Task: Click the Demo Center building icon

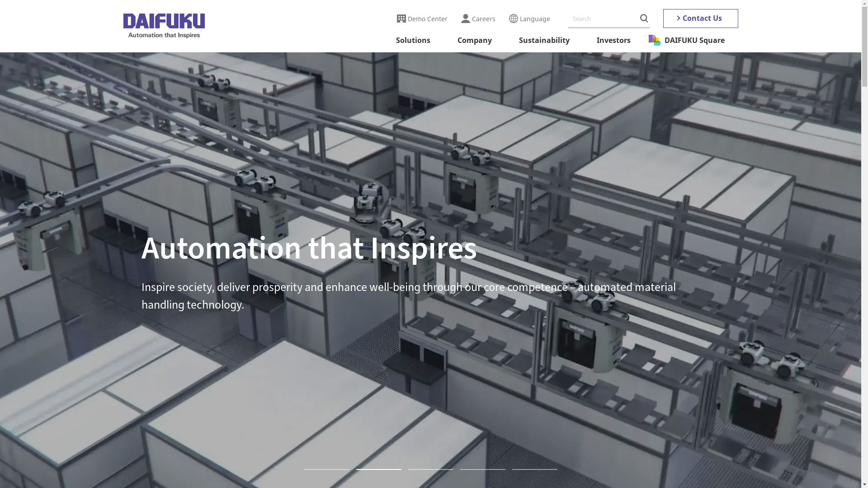Action: click(401, 19)
